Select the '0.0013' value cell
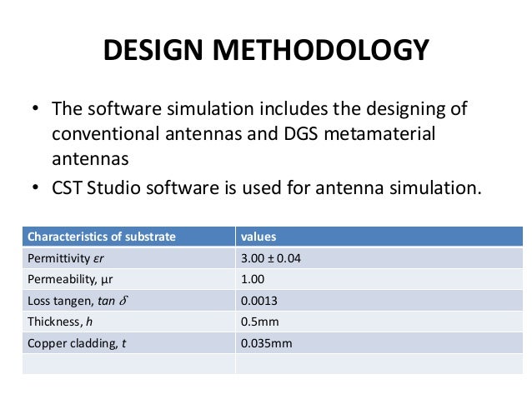The height and width of the screenshot is (399, 532). click(x=379, y=301)
